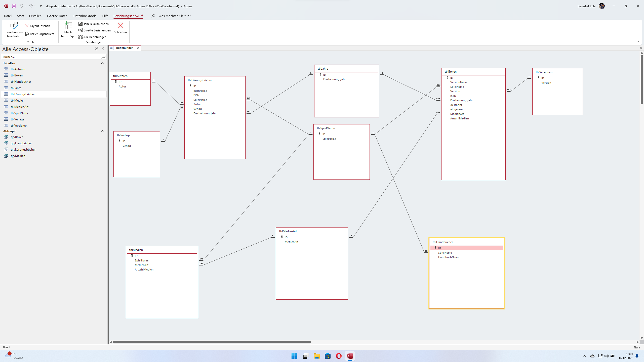
Task: Collapse the Tabellen group
Action: click(102, 63)
